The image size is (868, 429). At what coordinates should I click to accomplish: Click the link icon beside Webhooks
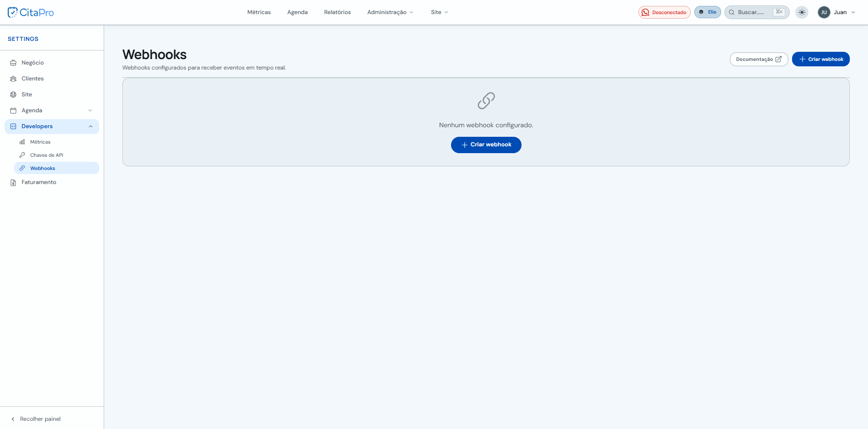(22, 168)
